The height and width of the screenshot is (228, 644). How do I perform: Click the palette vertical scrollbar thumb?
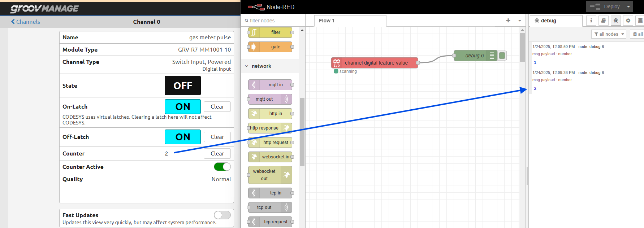tap(302, 132)
